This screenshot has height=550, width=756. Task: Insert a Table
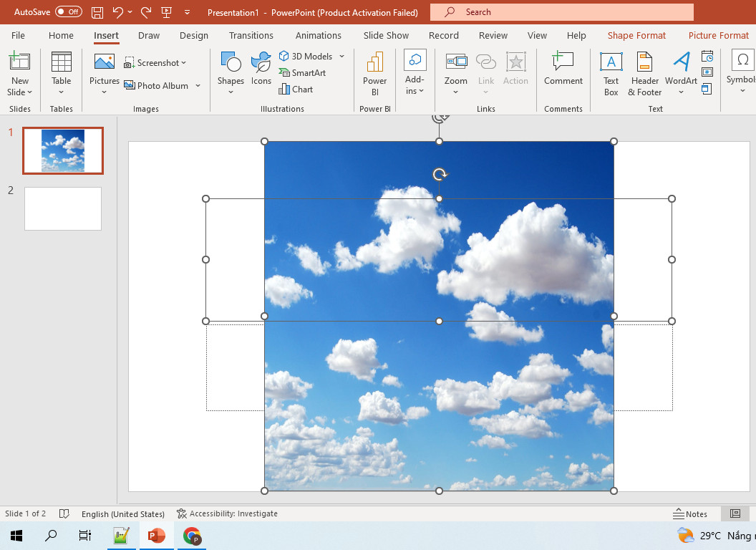62,73
